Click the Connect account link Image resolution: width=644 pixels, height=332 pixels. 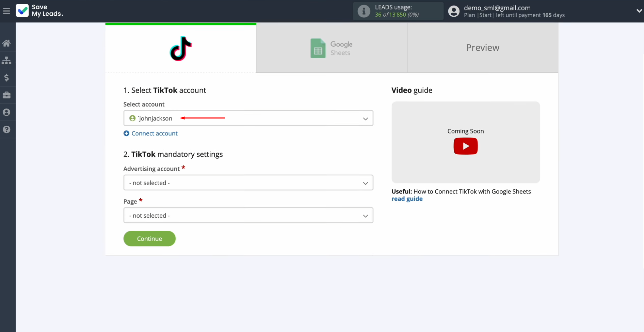click(155, 133)
